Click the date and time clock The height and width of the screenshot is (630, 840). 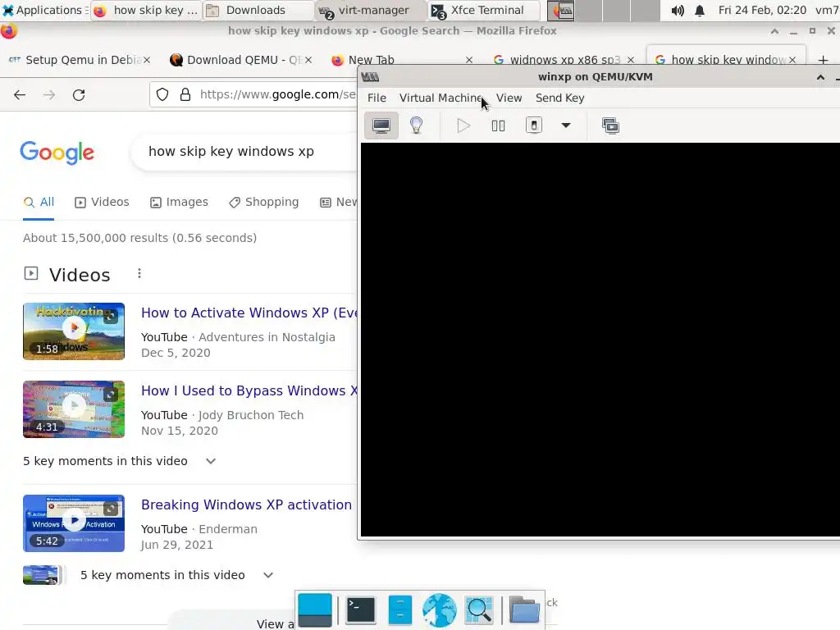[x=762, y=10]
